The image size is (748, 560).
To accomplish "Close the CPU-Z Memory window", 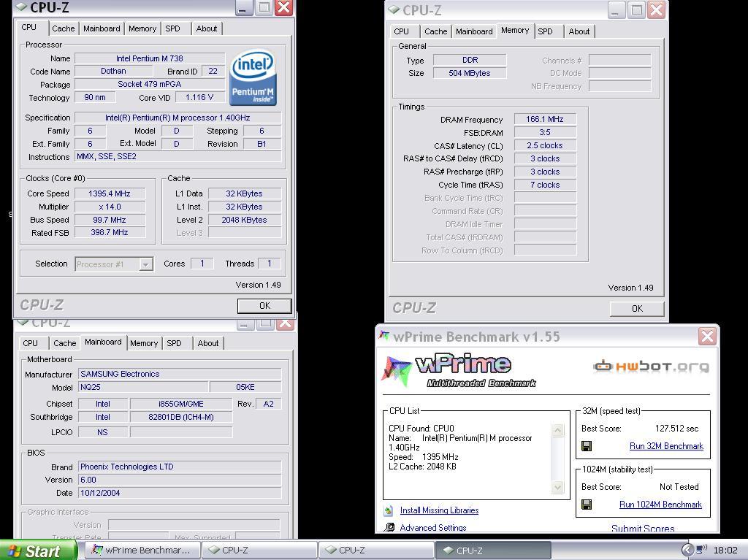I will tap(657, 10).
